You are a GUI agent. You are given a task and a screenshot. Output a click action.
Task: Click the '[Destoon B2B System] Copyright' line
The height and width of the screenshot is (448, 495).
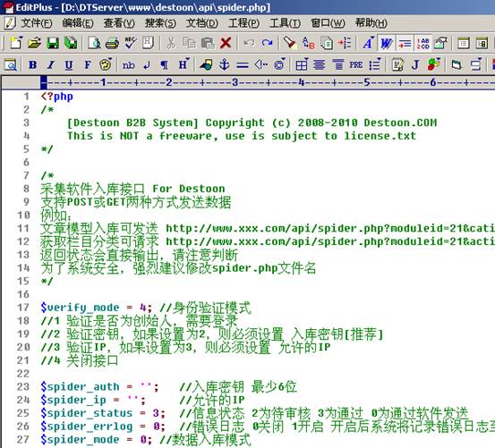coord(252,123)
